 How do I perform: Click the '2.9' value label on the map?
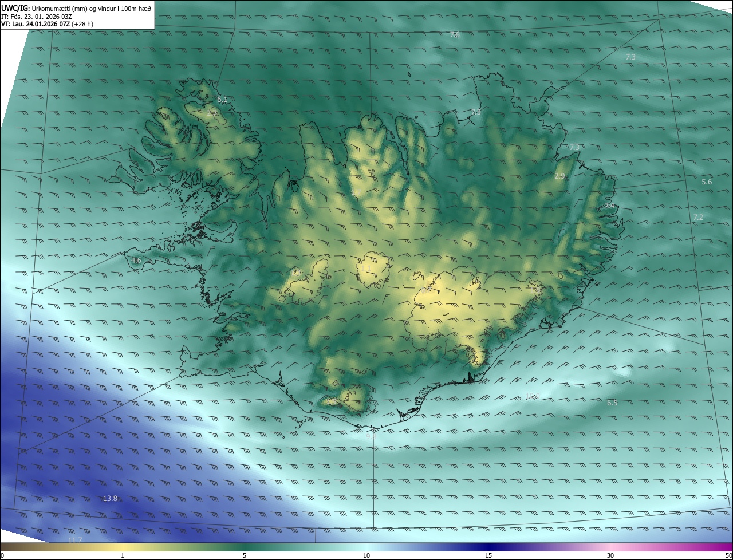click(559, 176)
